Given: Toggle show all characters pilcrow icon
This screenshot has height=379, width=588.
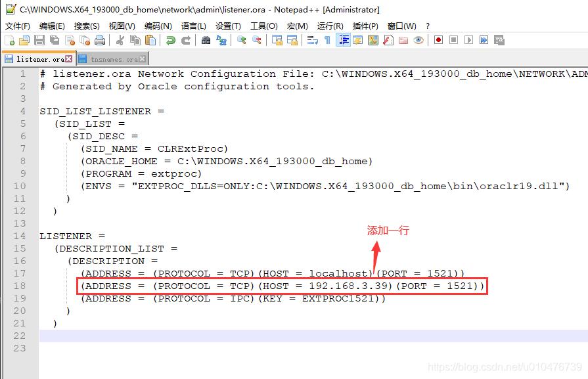Looking at the screenshot, I should (x=327, y=40).
